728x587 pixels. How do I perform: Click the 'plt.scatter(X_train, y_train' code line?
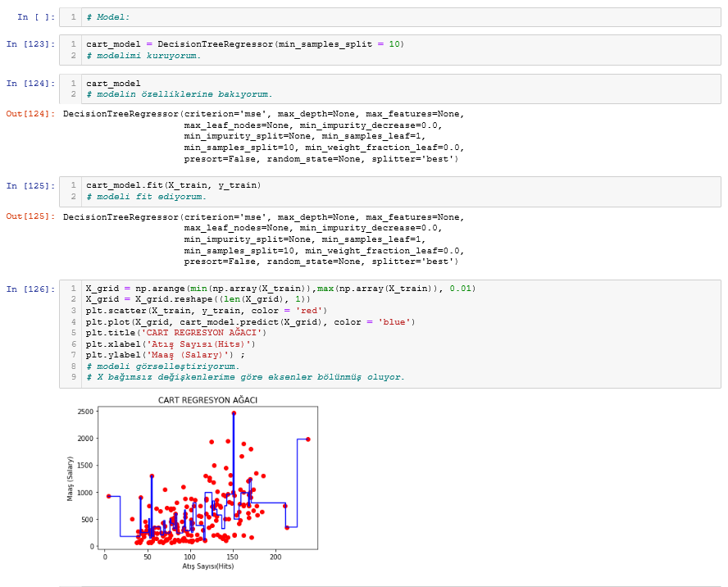click(207, 311)
